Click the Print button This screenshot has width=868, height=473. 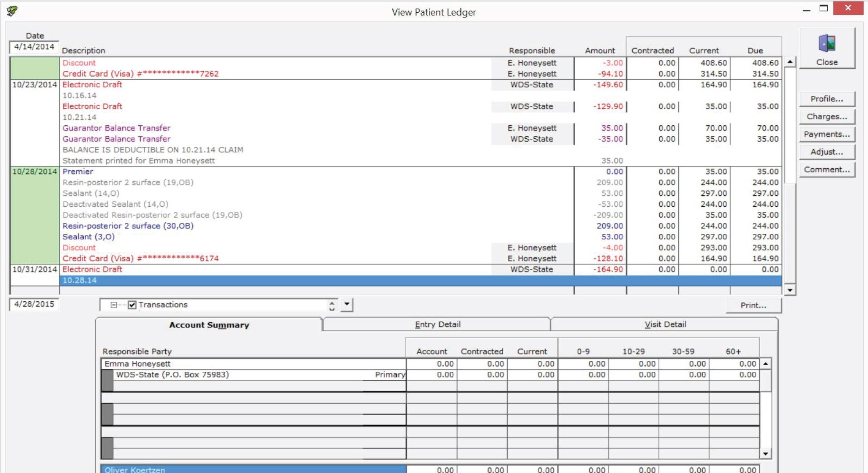pyautogui.click(x=754, y=305)
